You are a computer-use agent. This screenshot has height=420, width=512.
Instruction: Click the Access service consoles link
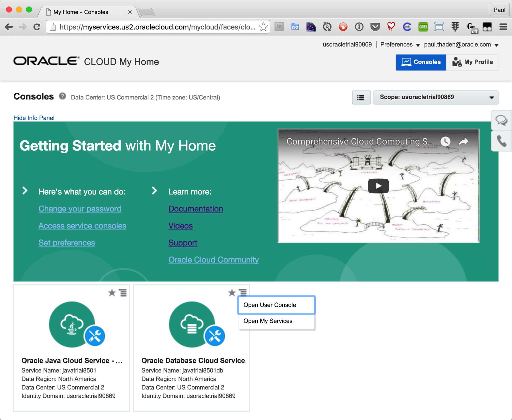(82, 225)
